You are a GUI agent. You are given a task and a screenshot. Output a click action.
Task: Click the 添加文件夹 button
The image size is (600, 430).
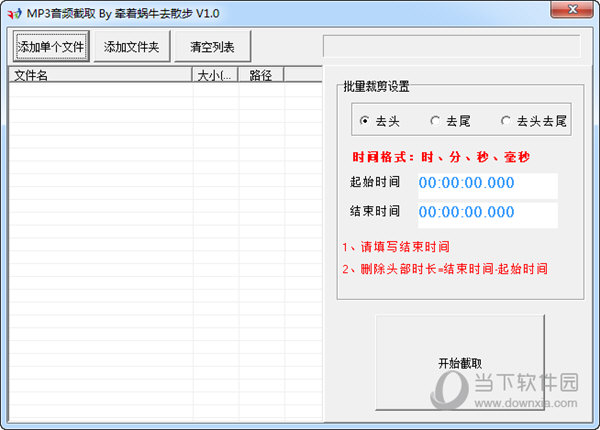click(x=132, y=47)
